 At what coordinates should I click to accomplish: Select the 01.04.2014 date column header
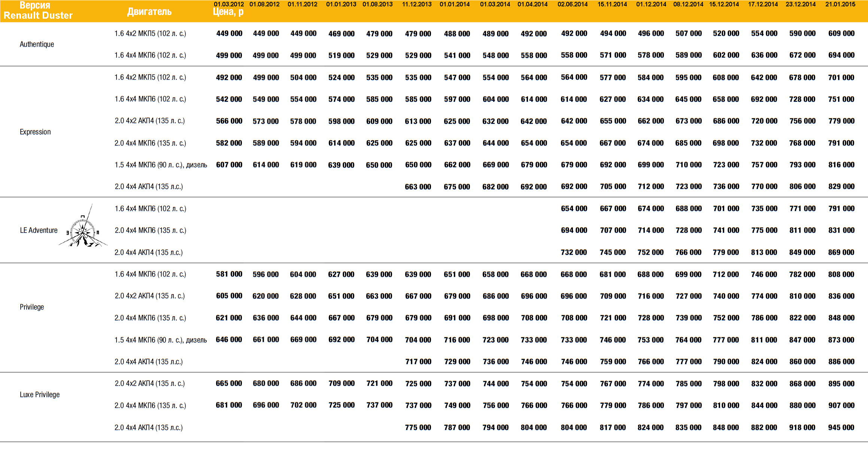coord(532,4)
